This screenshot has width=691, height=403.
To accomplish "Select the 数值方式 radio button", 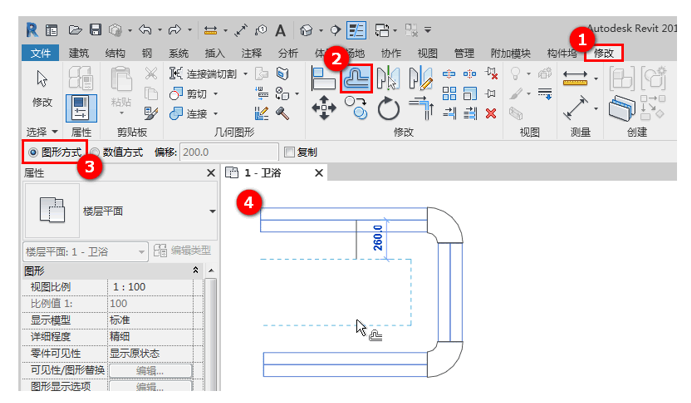I will pyautogui.click(x=96, y=152).
